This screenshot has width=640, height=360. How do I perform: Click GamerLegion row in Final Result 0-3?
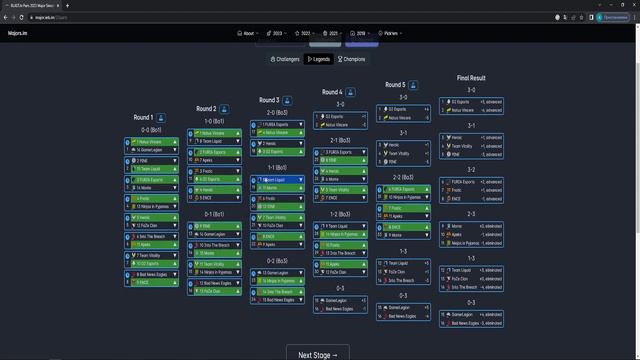(x=471, y=315)
